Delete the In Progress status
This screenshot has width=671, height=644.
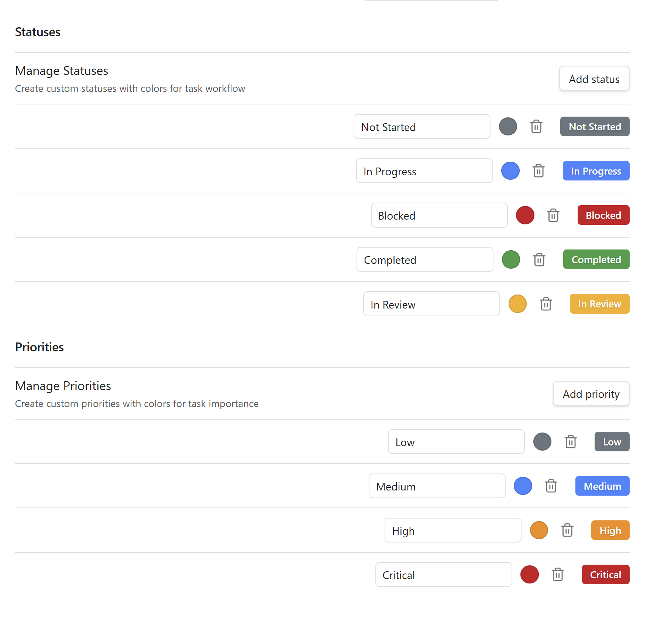(x=538, y=171)
